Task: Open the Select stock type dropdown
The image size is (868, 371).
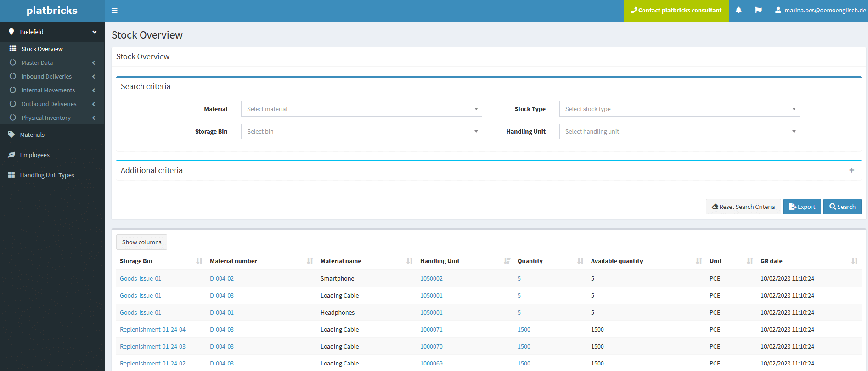Action: [679, 109]
